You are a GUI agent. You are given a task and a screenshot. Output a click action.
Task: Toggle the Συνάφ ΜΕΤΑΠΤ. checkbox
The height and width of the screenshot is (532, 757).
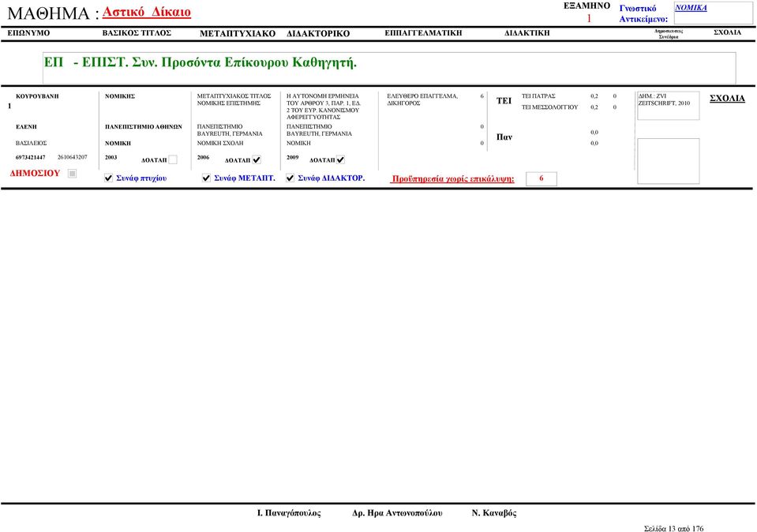206,178
